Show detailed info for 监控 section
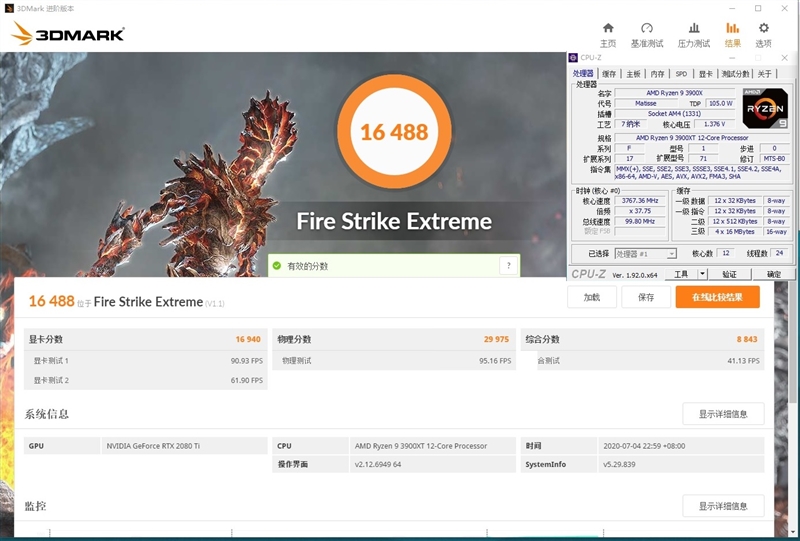This screenshot has width=800, height=541. point(723,506)
